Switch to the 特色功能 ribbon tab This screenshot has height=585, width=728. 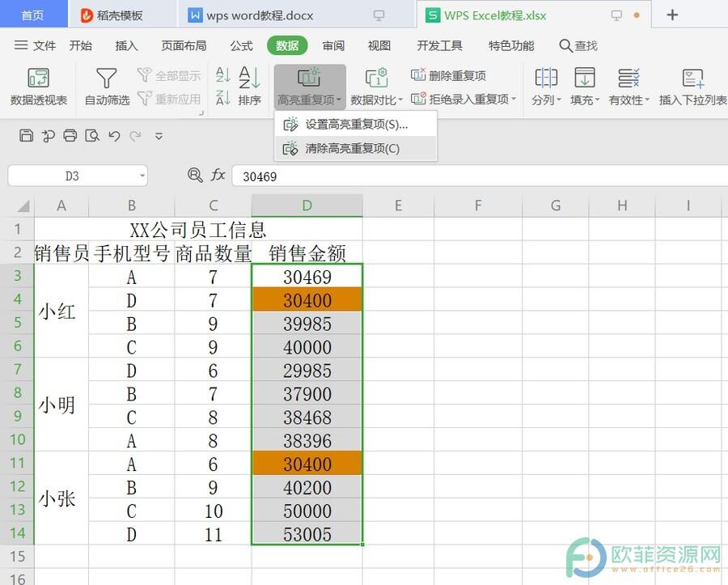tap(511, 45)
